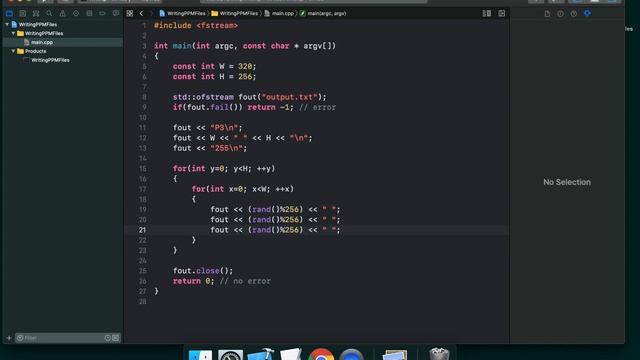This screenshot has width=640, height=360.
Task: Open the Breakpoint navigator
Action: pos(102,13)
